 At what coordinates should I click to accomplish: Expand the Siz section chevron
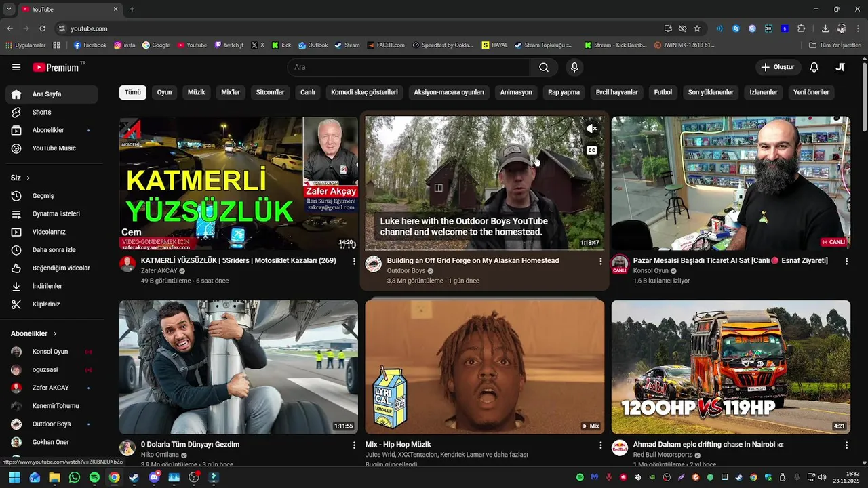[x=28, y=178]
